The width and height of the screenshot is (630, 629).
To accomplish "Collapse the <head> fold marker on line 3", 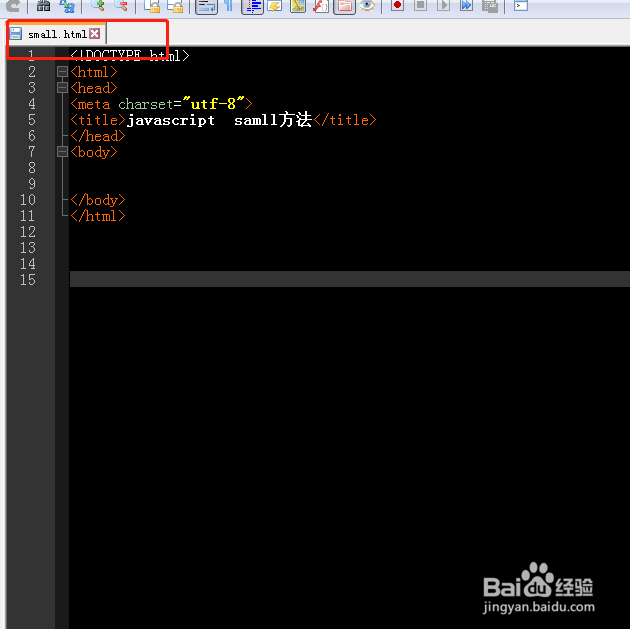I will click(62, 88).
